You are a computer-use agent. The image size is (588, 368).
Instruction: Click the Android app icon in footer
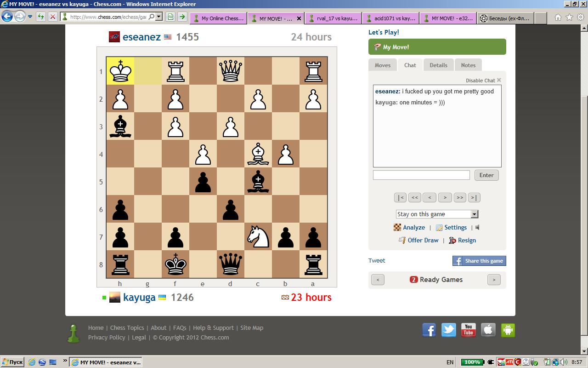tap(508, 330)
